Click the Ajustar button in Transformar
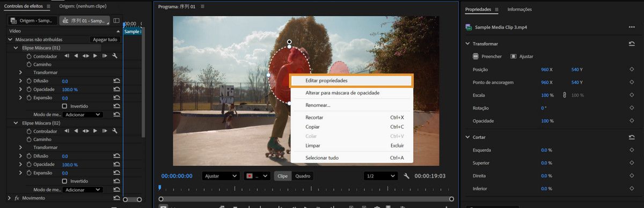The height and width of the screenshot is (208, 644). pyautogui.click(x=522, y=56)
